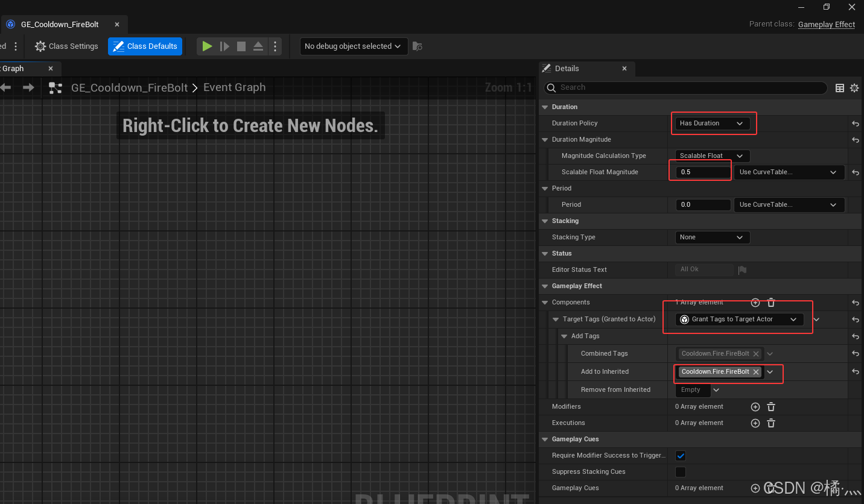Collapse the Components array row

pyautogui.click(x=545, y=303)
